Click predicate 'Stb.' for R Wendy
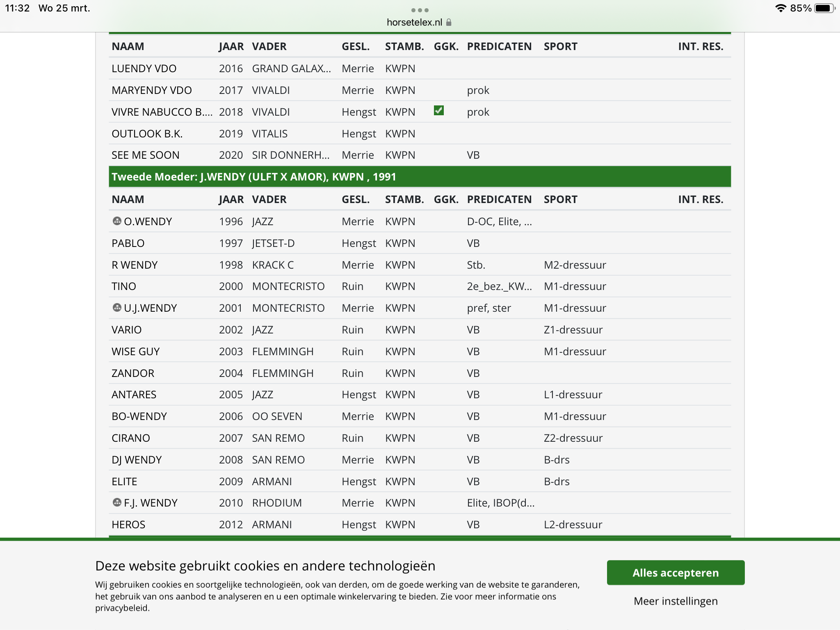This screenshot has height=630, width=840. pyautogui.click(x=476, y=265)
